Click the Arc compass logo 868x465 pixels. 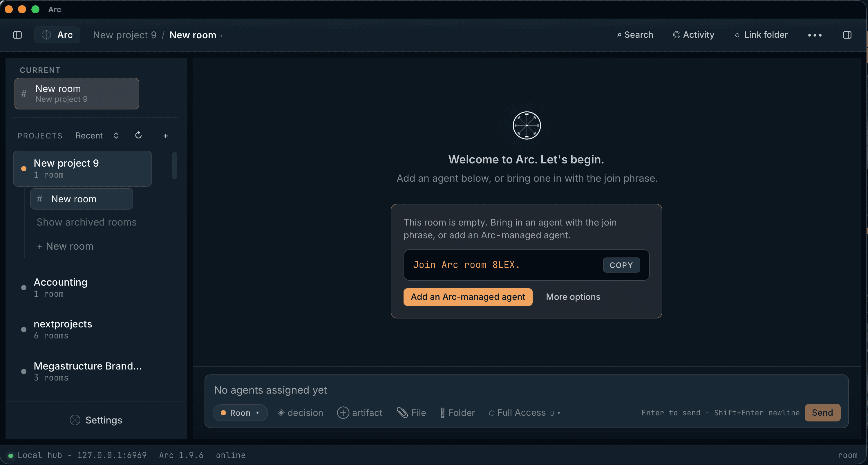(527, 125)
